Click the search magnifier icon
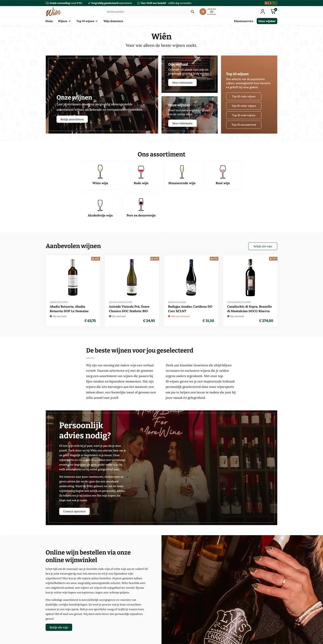Viewport: 323px width, 644px height. pyautogui.click(x=193, y=12)
